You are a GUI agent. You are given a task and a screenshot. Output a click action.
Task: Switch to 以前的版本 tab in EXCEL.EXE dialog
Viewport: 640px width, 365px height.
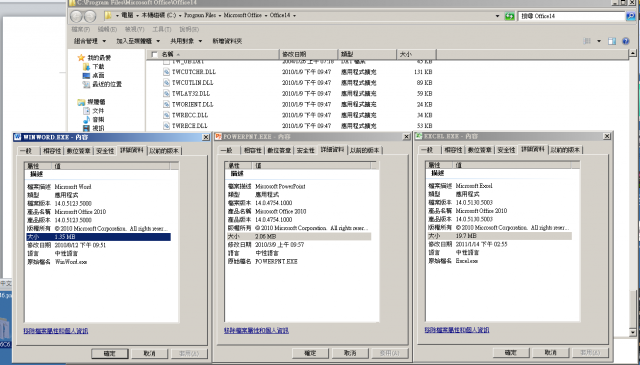(565, 150)
